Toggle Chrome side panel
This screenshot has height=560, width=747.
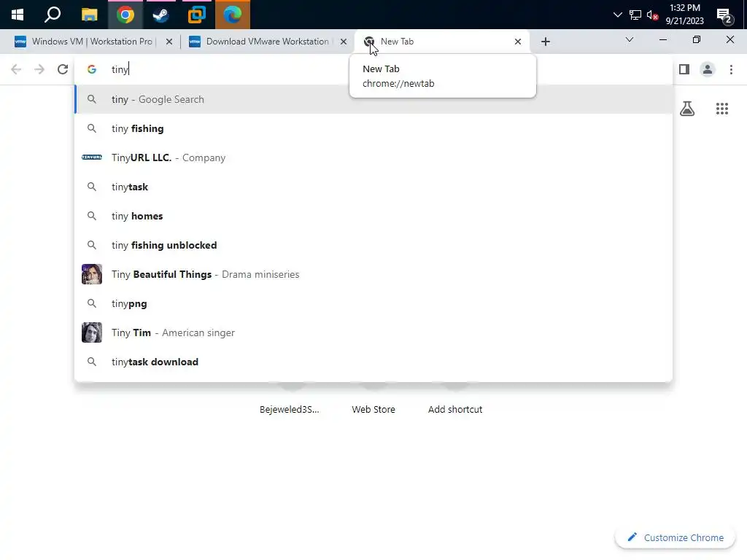point(684,69)
